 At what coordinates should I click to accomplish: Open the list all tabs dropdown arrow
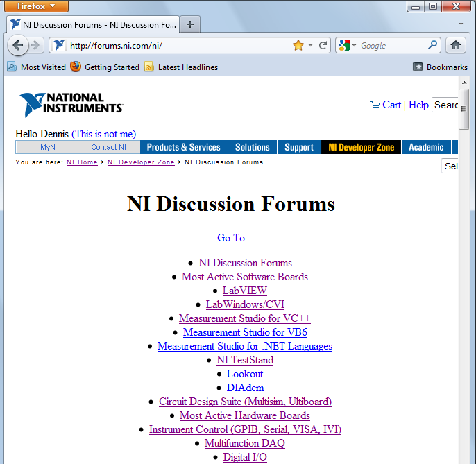[461, 24]
